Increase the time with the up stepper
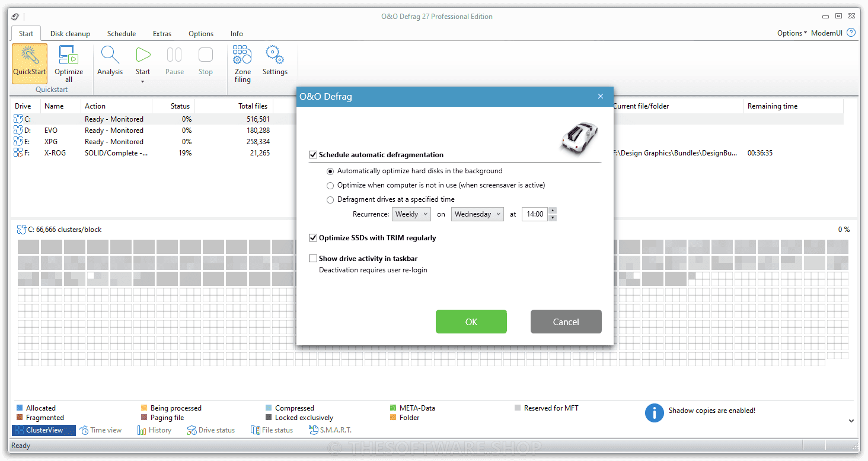This screenshot has height=461, width=868. pos(553,211)
